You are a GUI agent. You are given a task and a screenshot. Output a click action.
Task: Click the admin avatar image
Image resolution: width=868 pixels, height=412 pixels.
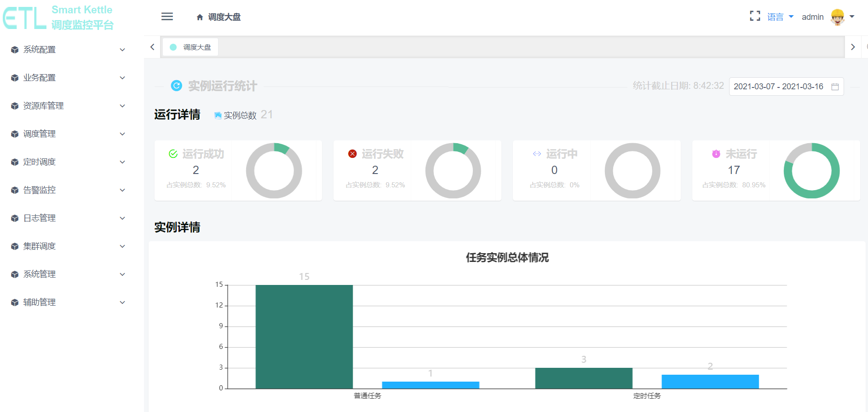838,17
